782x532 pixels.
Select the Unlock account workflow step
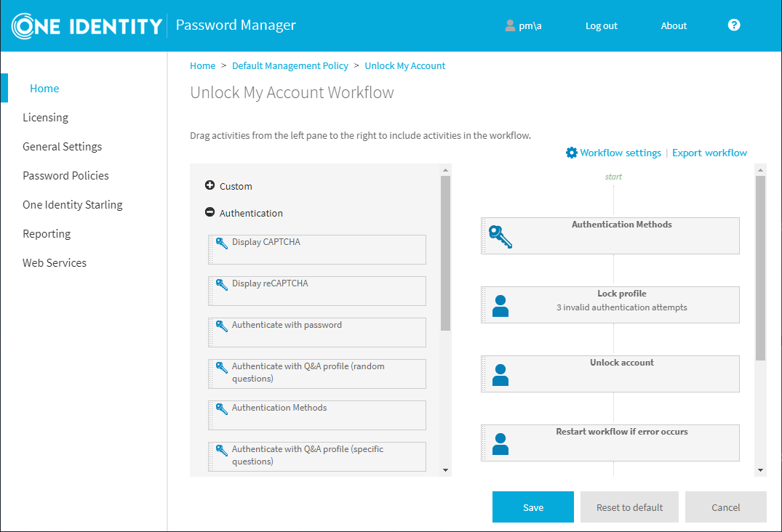610,374
